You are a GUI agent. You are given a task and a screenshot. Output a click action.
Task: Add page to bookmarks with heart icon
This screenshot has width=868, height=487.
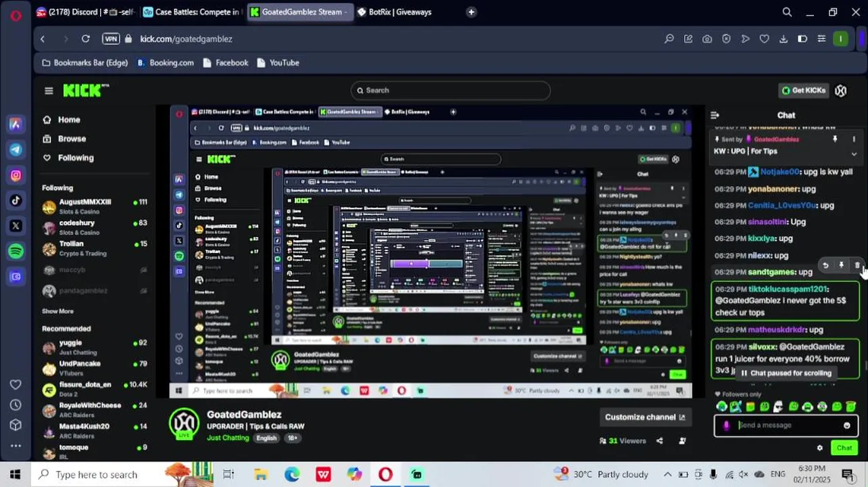[x=764, y=39]
